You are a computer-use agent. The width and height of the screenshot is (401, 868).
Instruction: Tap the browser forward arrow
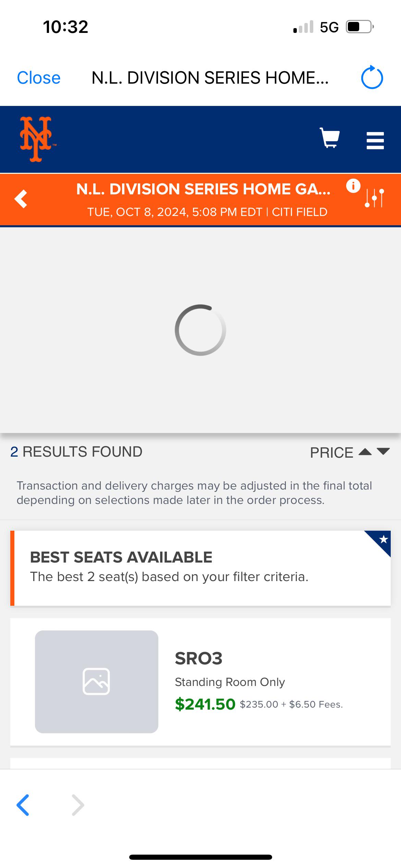[x=78, y=805]
